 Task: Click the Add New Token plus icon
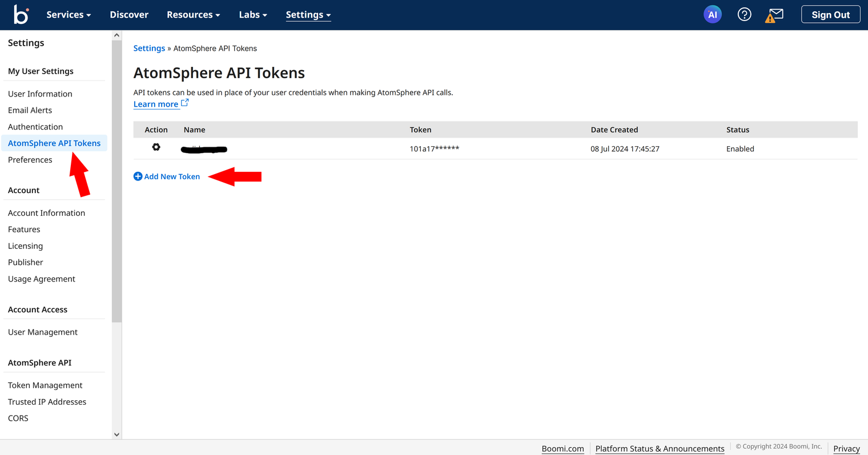(x=137, y=176)
